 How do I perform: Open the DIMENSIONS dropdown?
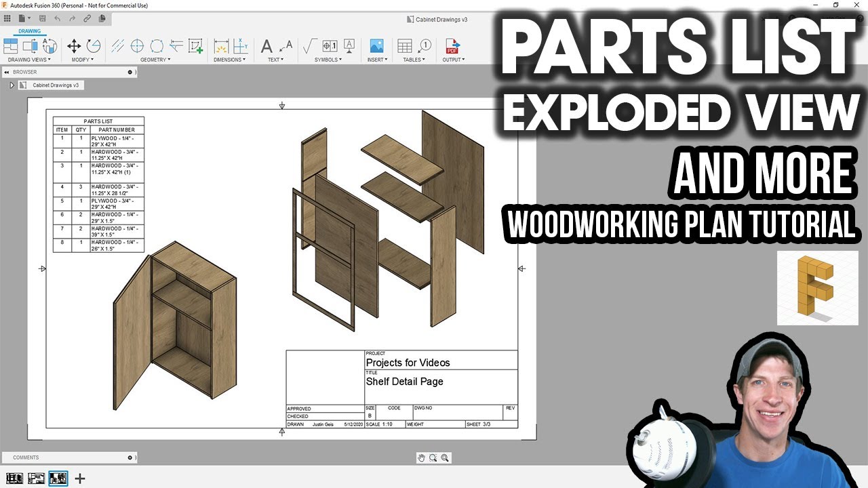231,60
